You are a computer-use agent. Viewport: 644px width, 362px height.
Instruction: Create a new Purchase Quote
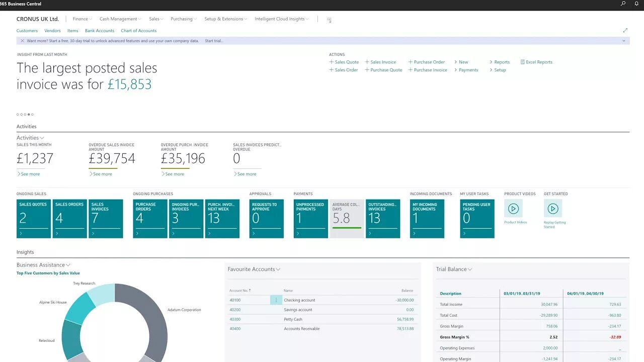383,70
